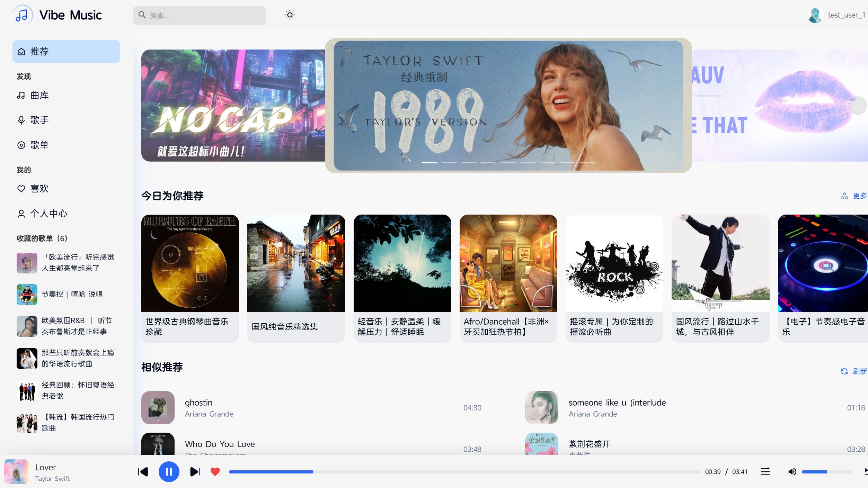Open 摇滚专属 ROCK playlist card
This screenshot has height=488, width=868.
(614, 279)
